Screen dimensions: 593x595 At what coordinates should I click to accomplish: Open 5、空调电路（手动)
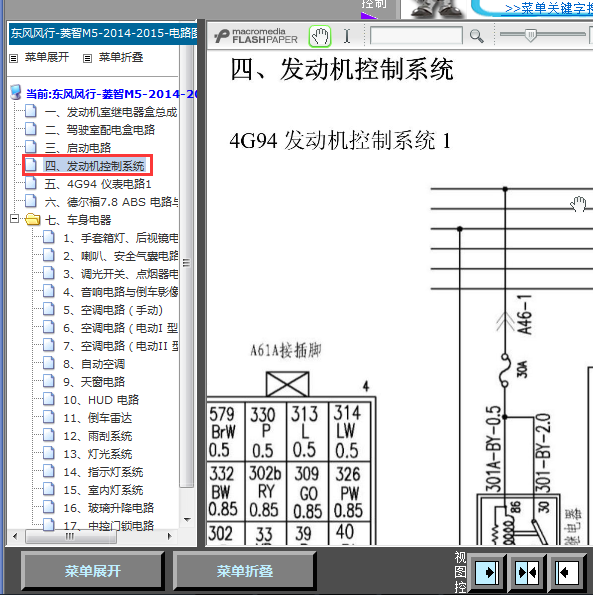coord(113,310)
